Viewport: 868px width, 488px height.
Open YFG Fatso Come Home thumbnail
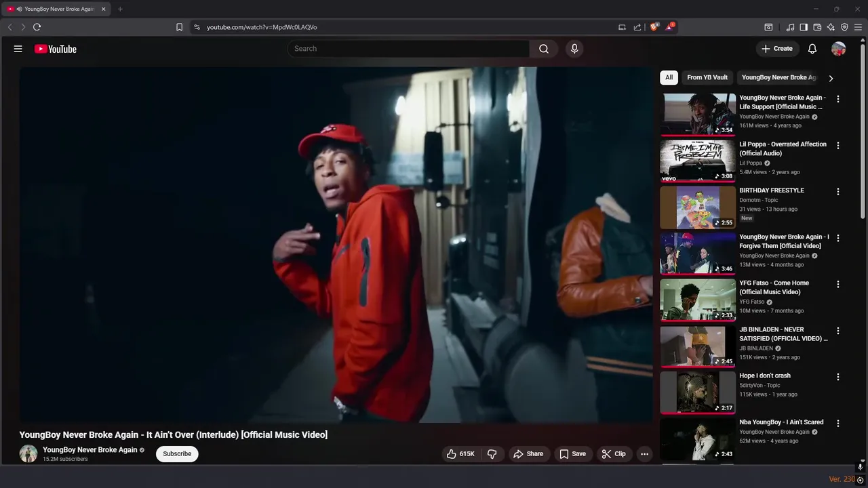tap(698, 300)
